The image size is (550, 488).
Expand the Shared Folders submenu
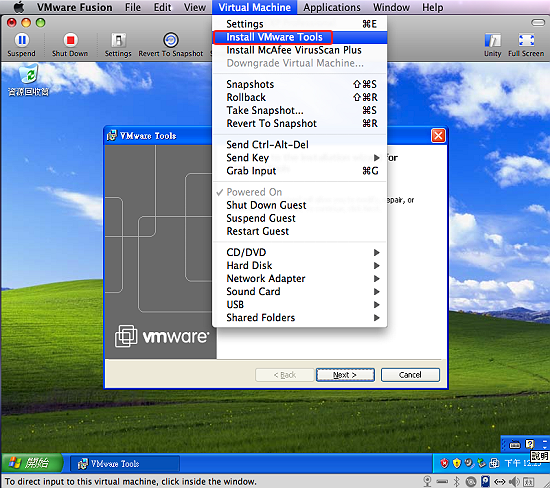coord(300,317)
